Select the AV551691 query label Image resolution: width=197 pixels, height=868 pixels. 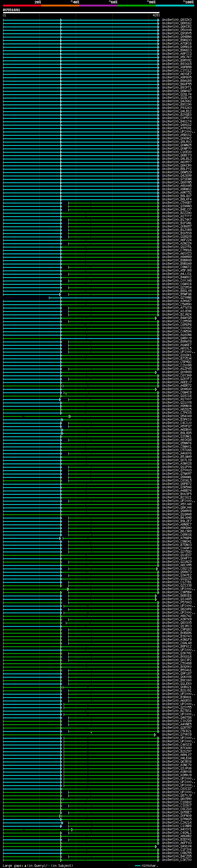(11, 10)
